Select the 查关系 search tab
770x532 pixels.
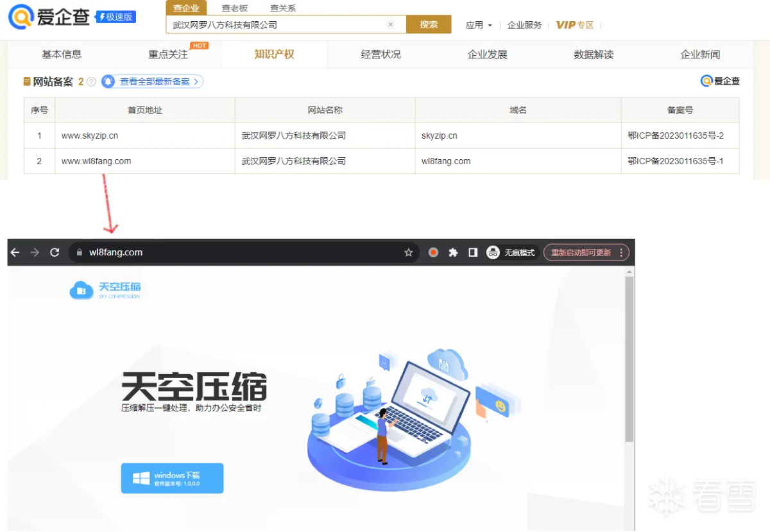pyautogui.click(x=283, y=8)
